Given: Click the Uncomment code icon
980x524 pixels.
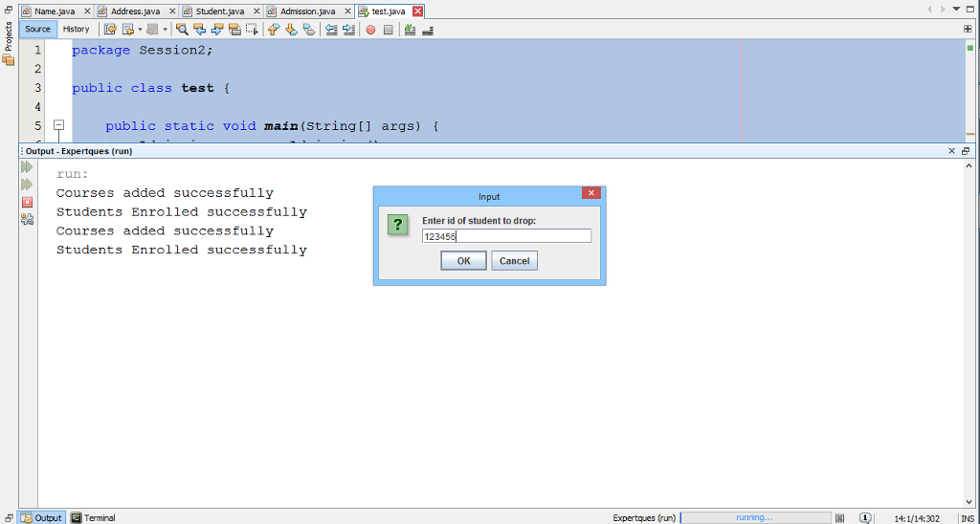Looking at the screenshot, I should tap(428, 30).
